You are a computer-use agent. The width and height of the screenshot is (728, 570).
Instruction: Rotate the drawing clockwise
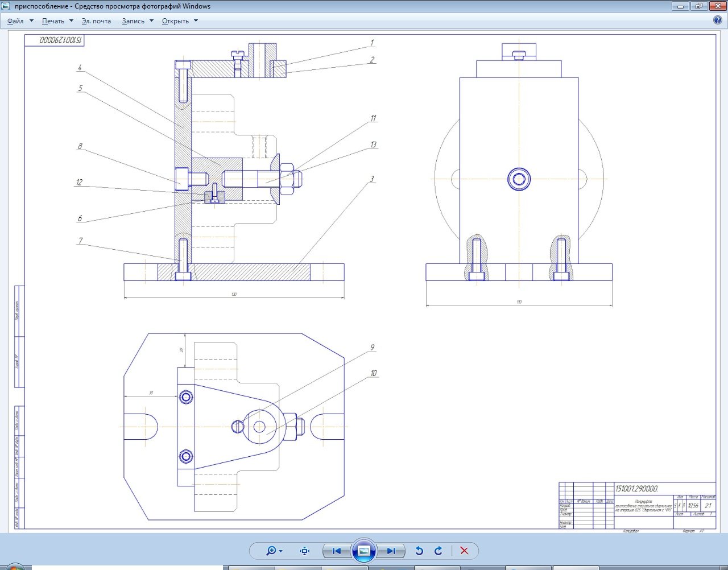439,551
